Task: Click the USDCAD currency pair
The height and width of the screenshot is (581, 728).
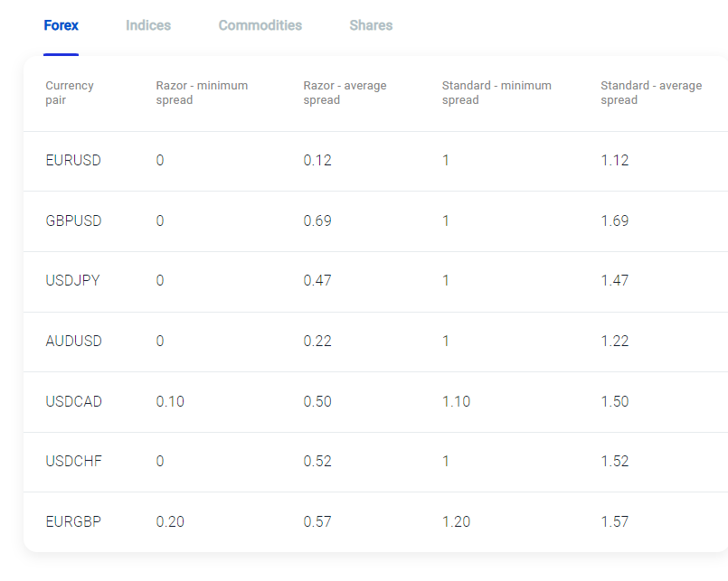Action: [x=73, y=402]
